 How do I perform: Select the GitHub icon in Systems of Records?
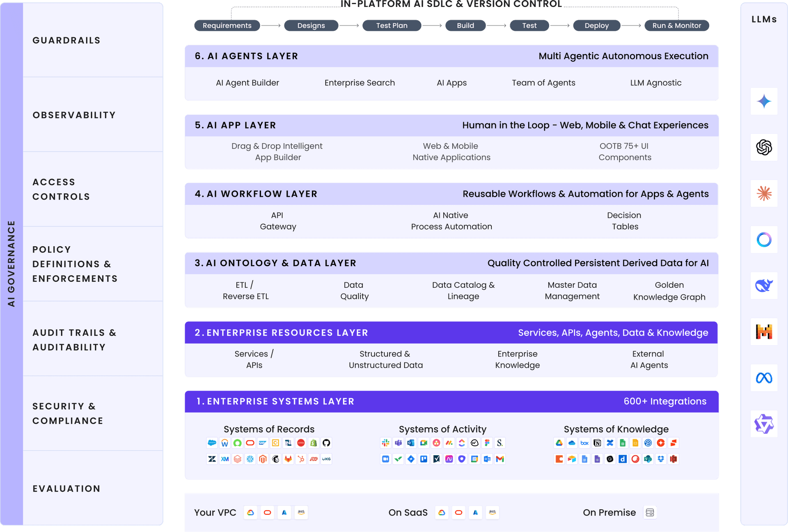coord(327,443)
